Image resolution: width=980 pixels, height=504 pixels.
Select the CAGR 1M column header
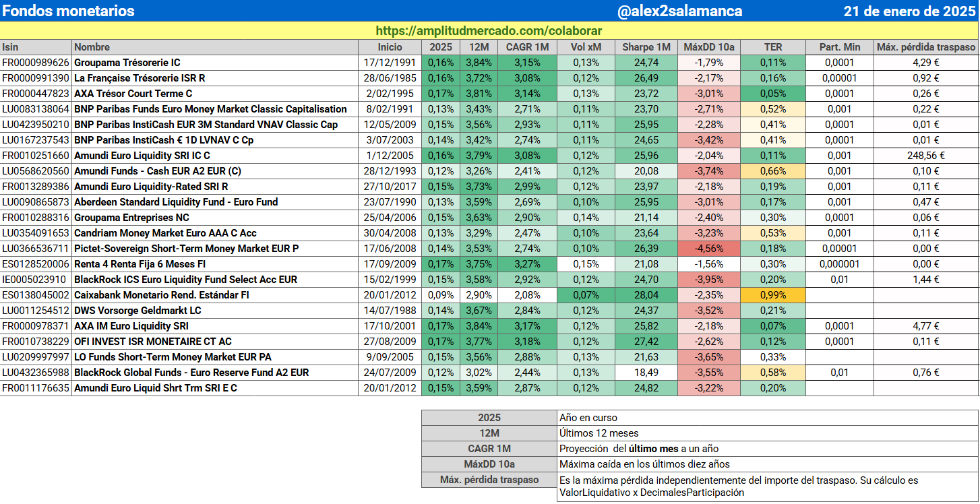pyautogui.click(x=527, y=47)
